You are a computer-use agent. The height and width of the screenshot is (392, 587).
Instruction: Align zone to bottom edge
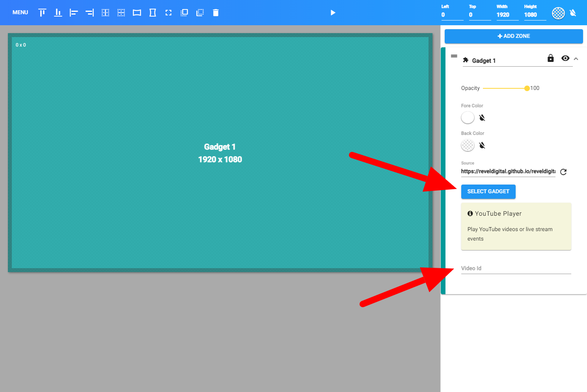point(58,13)
